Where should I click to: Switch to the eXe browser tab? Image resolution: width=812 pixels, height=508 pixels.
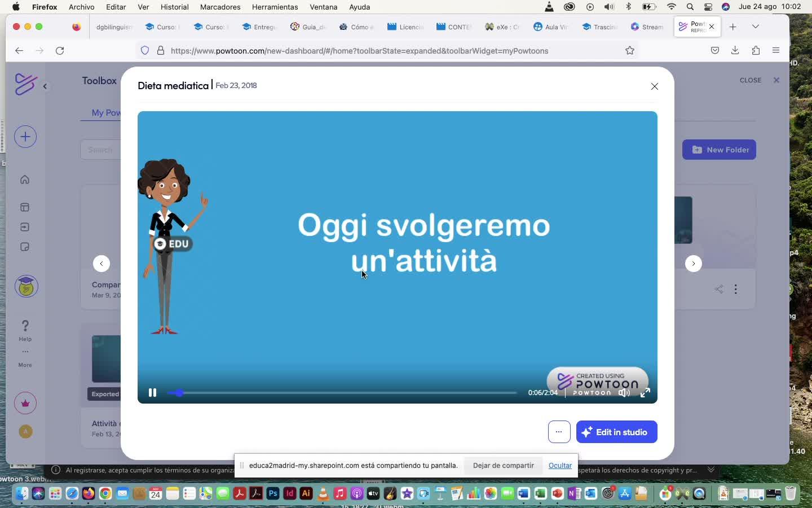click(x=502, y=27)
